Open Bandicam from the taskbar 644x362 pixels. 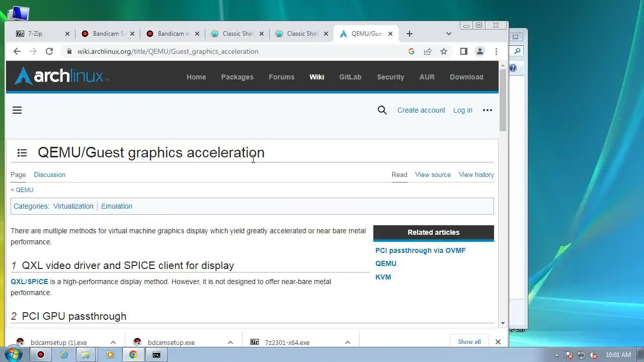point(41,354)
